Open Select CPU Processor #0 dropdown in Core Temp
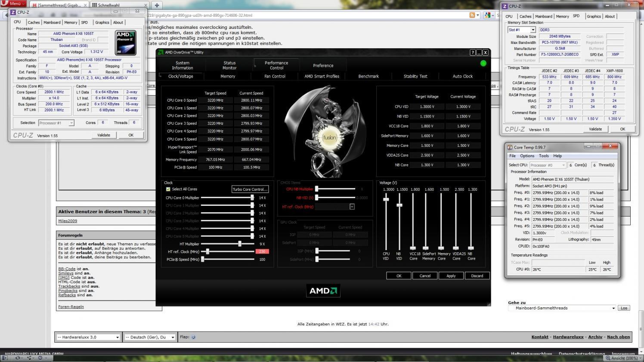 click(x=548, y=165)
